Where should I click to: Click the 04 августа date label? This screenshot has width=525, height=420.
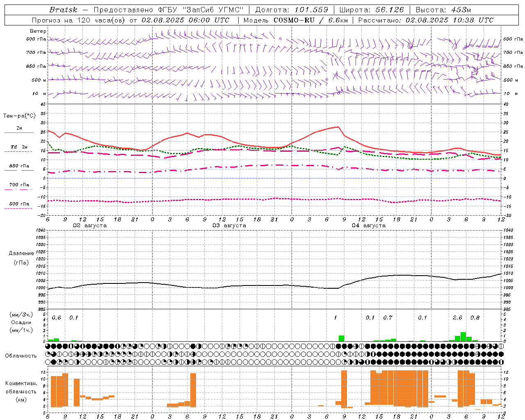pos(369,226)
